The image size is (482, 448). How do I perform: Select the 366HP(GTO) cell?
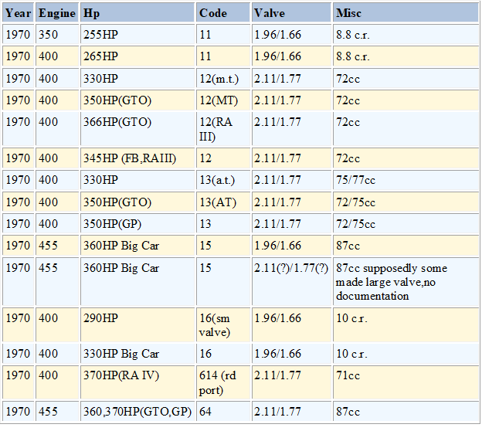[x=137, y=129]
